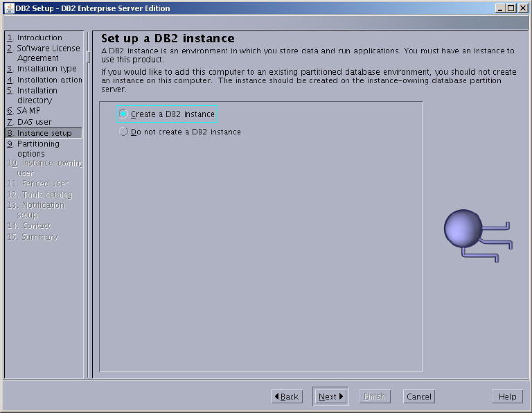Select the Instance setup step

[44, 133]
